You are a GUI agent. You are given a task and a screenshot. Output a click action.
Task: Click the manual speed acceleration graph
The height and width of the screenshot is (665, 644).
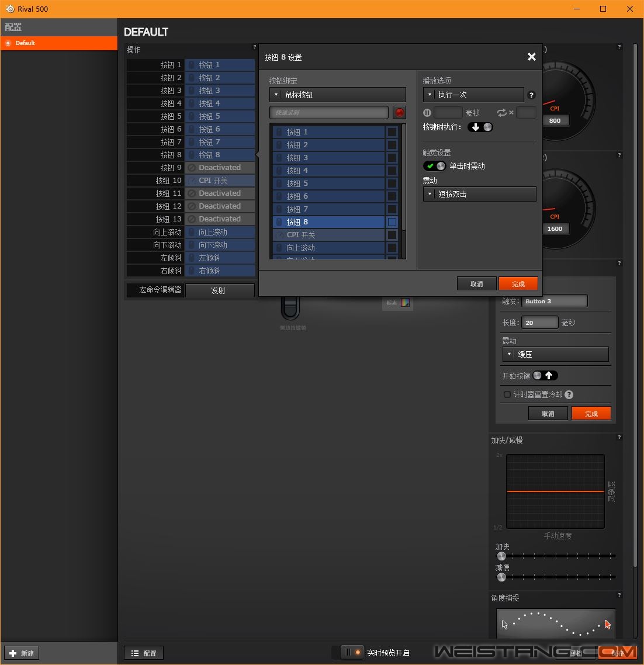[555, 491]
